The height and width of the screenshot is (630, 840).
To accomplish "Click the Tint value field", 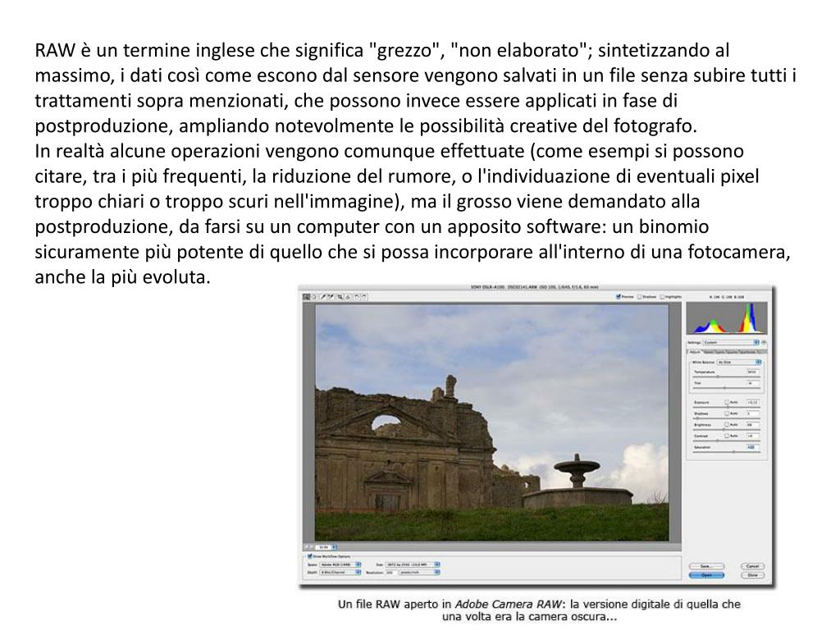I will point(753,383).
